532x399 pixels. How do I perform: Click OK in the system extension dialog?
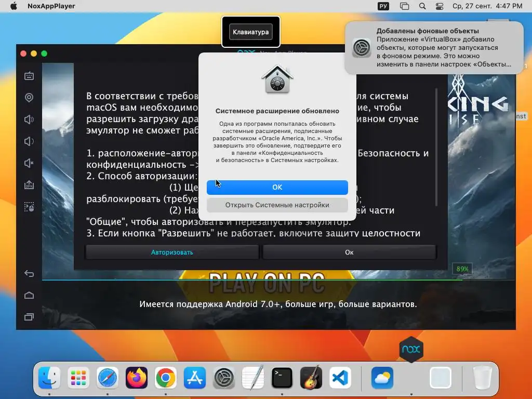click(x=277, y=187)
